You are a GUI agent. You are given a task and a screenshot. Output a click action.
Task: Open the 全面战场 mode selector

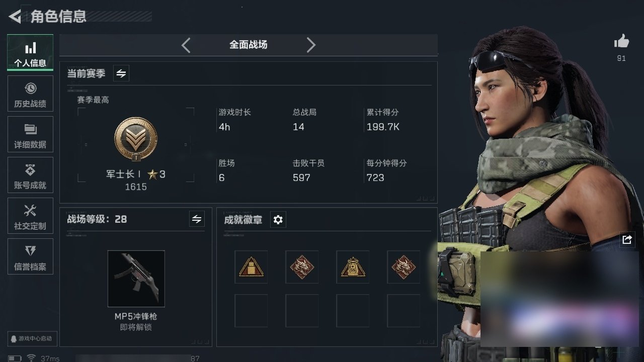(x=249, y=45)
